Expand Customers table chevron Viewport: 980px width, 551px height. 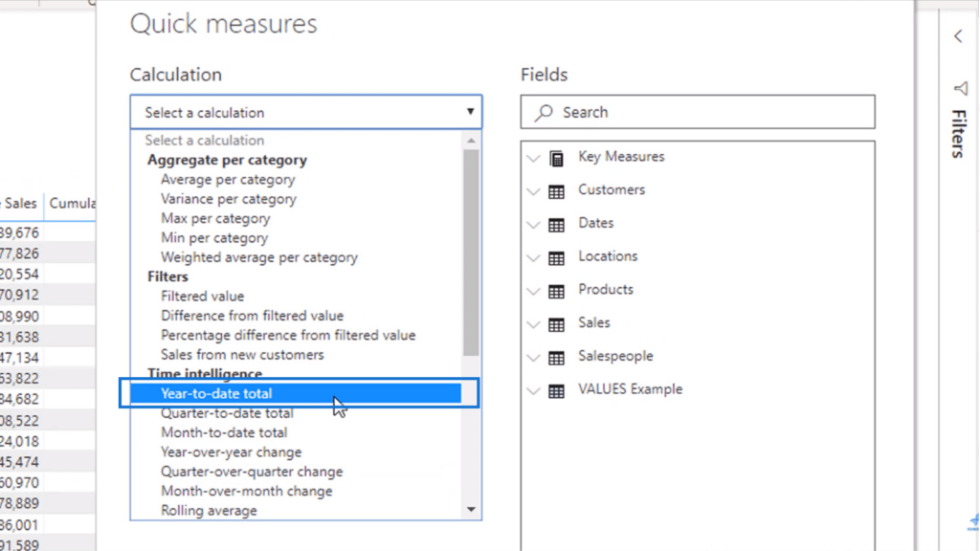coord(533,191)
